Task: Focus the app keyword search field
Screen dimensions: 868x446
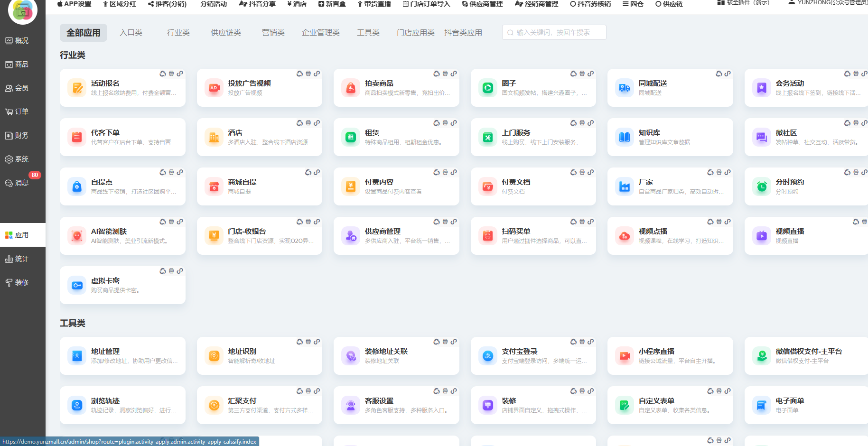Action: tap(554, 32)
